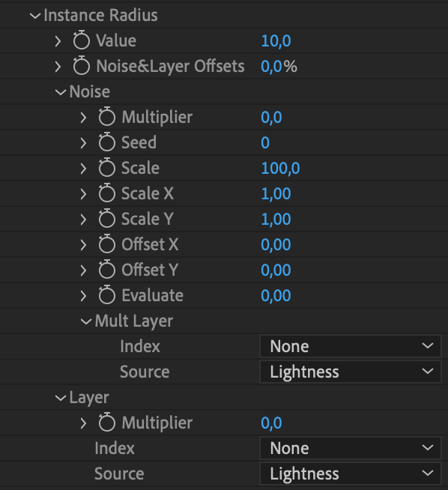Image resolution: width=448 pixels, height=490 pixels.
Task: Toggle stopwatch next to Scale Y
Action: coord(107,219)
